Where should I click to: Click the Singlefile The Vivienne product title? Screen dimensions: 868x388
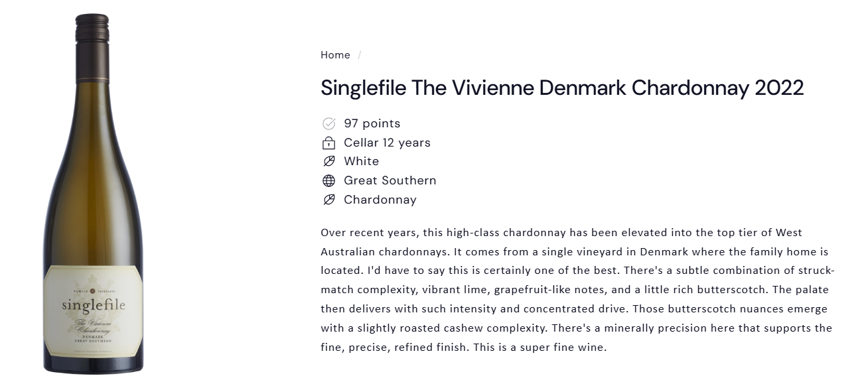[x=562, y=88]
